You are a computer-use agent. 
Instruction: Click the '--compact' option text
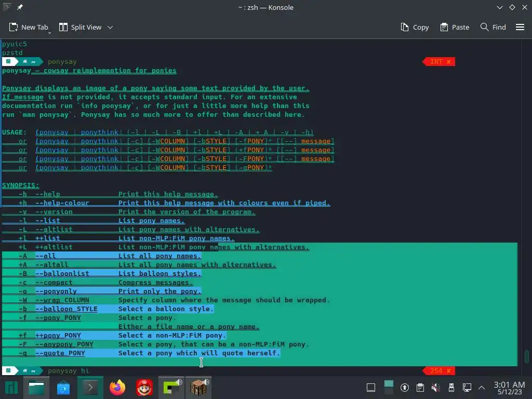point(54,282)
